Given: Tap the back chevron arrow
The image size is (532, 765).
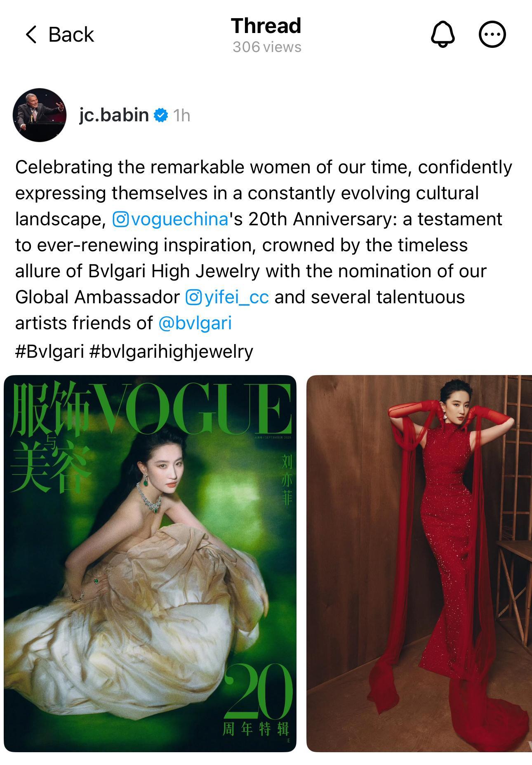Looking at the screenshot, I should pyautogui.click(x=31, y=34).
